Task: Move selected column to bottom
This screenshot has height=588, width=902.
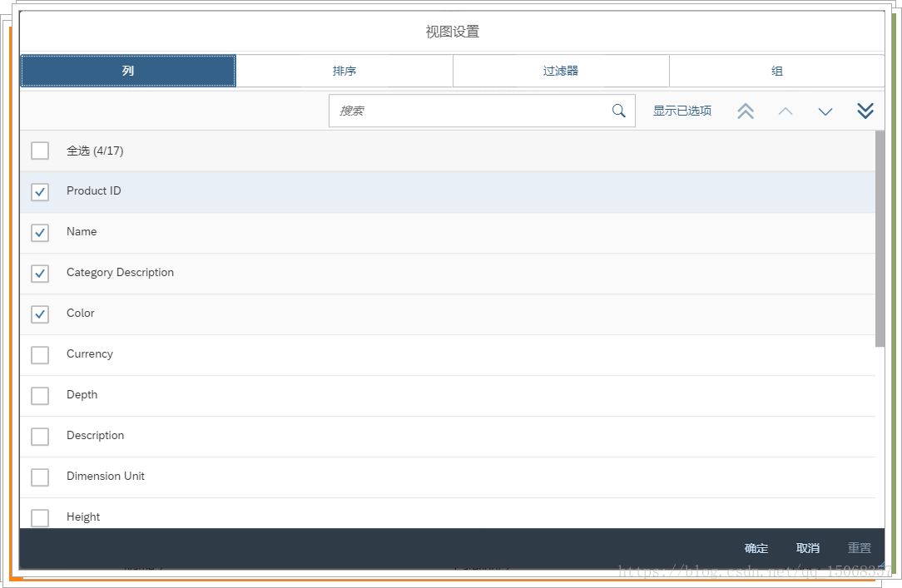Action: click(865, 111)
